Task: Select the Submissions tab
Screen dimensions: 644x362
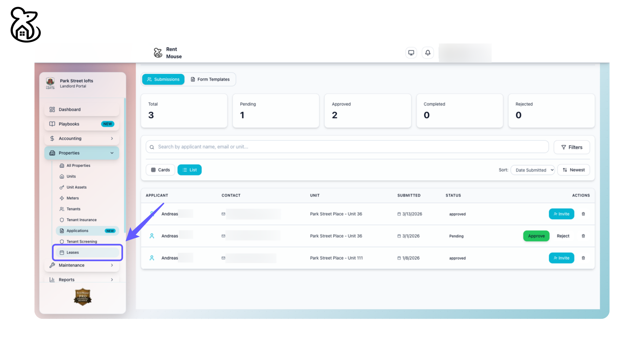Action: point(163,79)
